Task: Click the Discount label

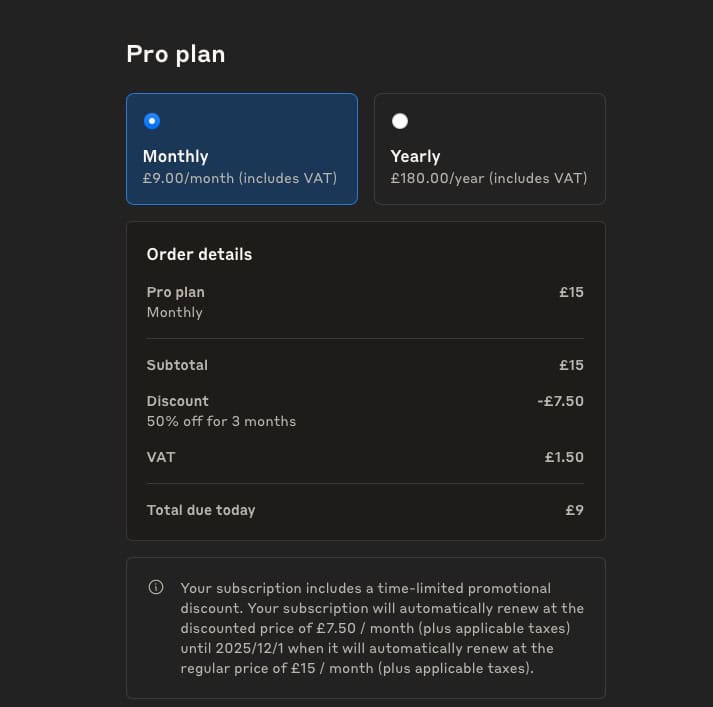Action: tap(177, 401)
